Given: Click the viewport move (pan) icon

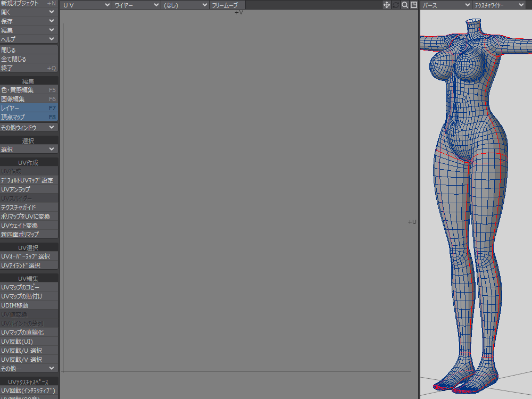Looking at the screenshot, I should tap(387, 5).
